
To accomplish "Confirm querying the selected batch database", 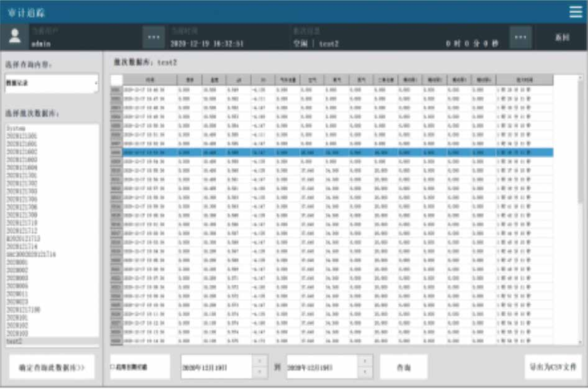I will point(52,367).
